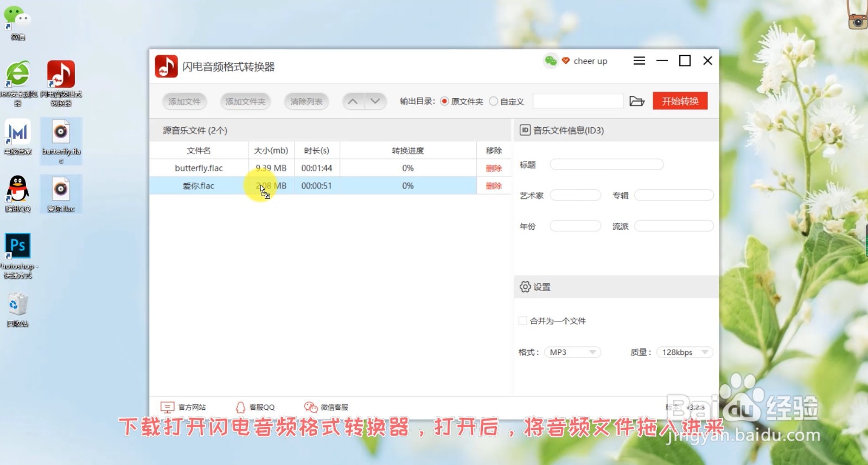Select the butterfly.flac row filename

click(199, 168)
